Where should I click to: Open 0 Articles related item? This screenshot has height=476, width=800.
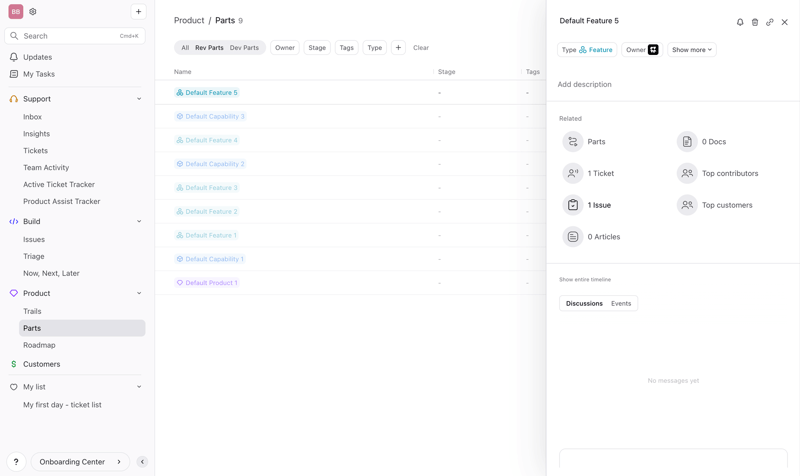pyautogui.click(x=591, y=237)
